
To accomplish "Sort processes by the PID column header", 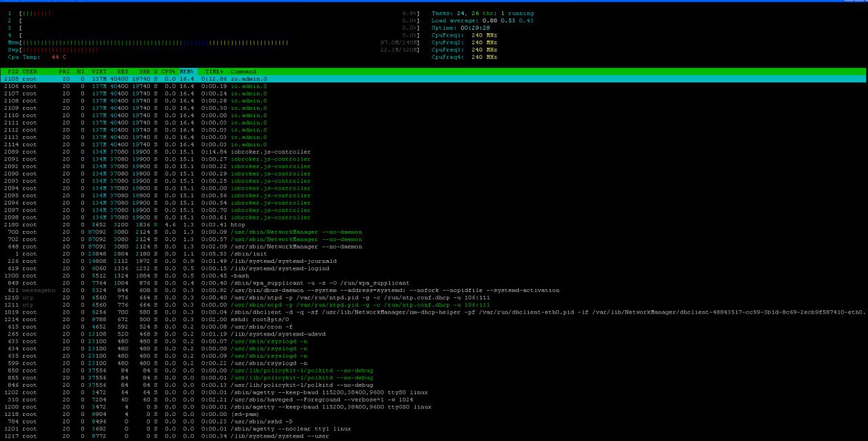I will [x=13, y=71].
